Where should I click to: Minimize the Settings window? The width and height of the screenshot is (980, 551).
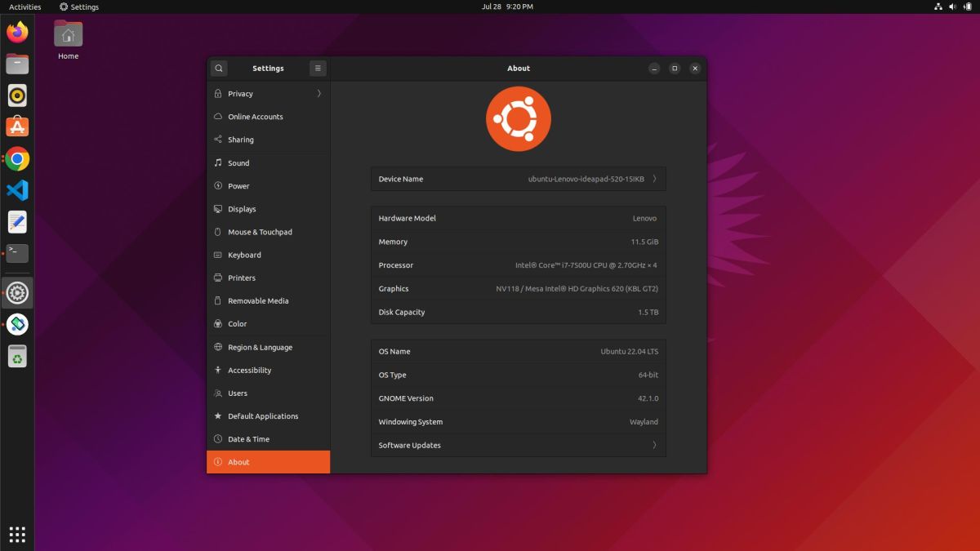[x=654, y=69]
